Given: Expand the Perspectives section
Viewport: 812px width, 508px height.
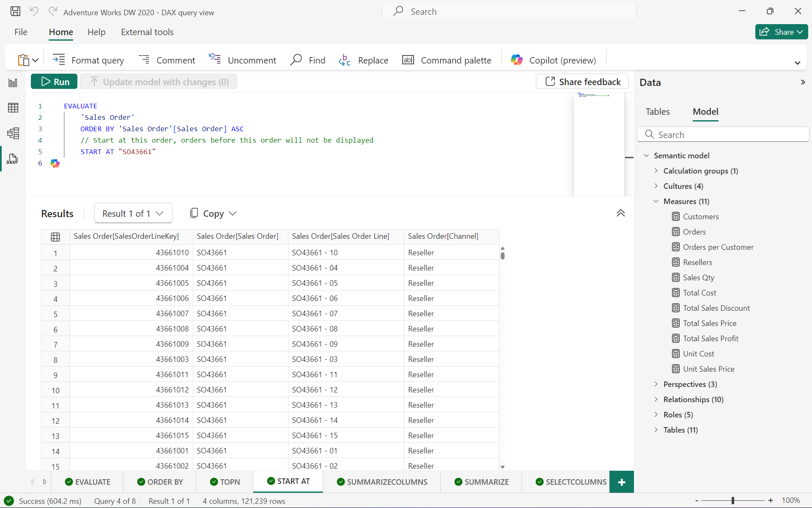Looking at the screenshot, I should click(x=656, y=384).
